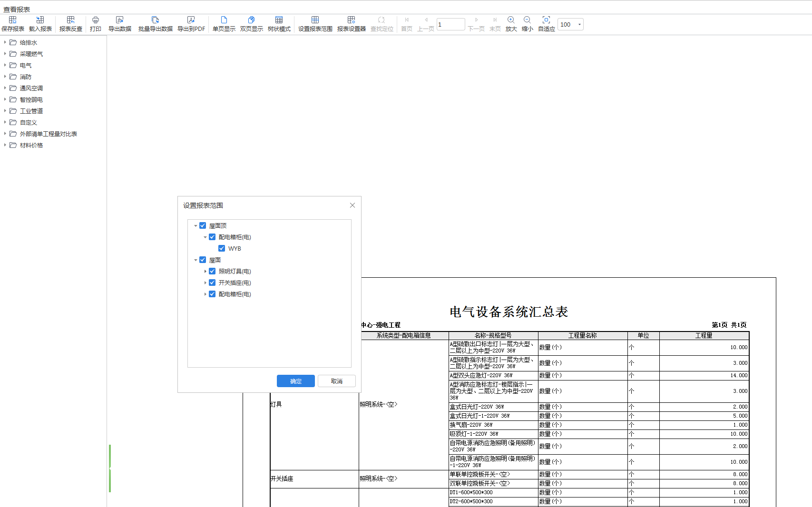Image resolution: width=812 pixels, height=507 pixels.
Task: Click 自适应 (fit to window) icon
Action: tap(547, 20)
